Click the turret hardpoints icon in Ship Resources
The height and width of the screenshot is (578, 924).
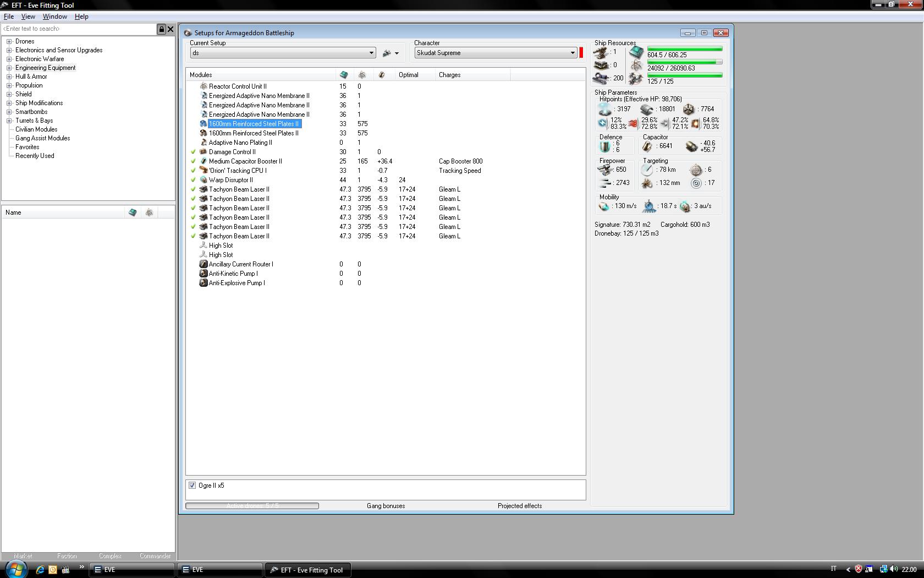pyautogui.click(x=601, y=53)
